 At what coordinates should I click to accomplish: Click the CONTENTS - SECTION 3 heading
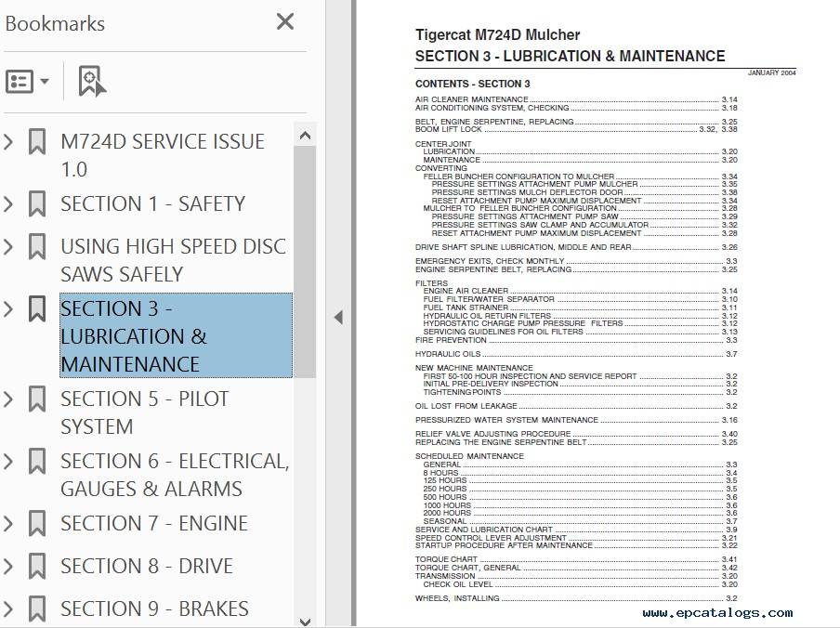[472, 84]
